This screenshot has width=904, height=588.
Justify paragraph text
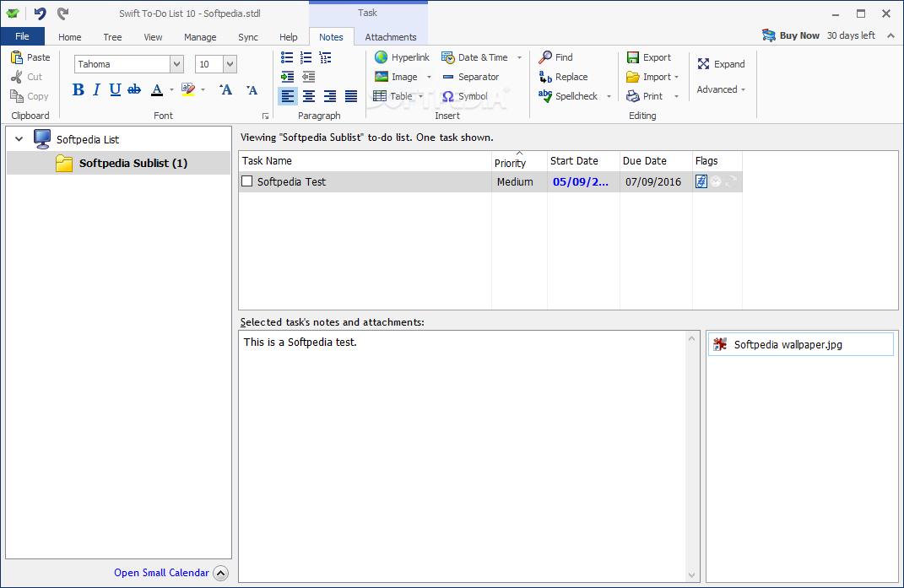[351, 96]
